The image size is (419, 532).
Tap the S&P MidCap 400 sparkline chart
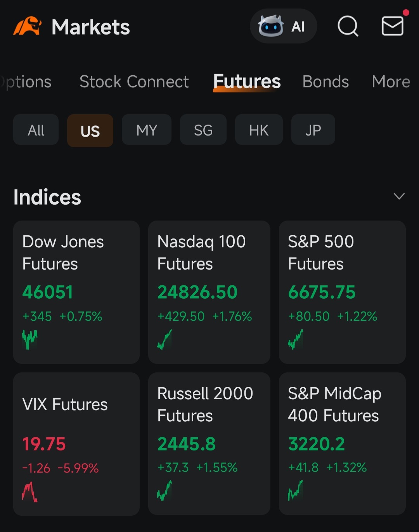coord(296,491)
